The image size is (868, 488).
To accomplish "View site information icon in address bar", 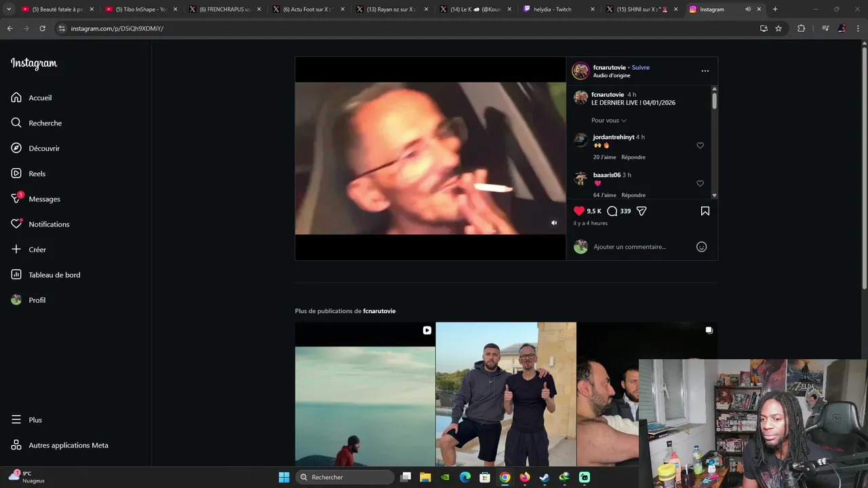I will [62, 28].
